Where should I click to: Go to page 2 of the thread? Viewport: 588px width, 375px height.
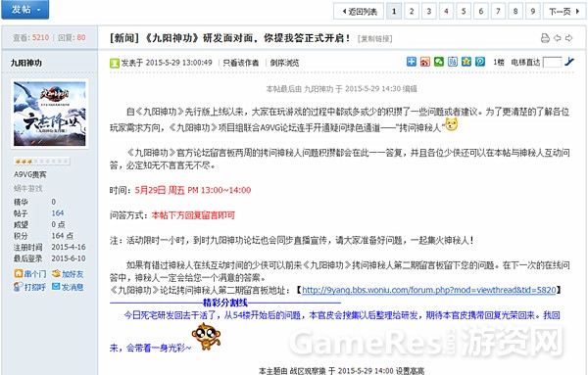(412, 11)
